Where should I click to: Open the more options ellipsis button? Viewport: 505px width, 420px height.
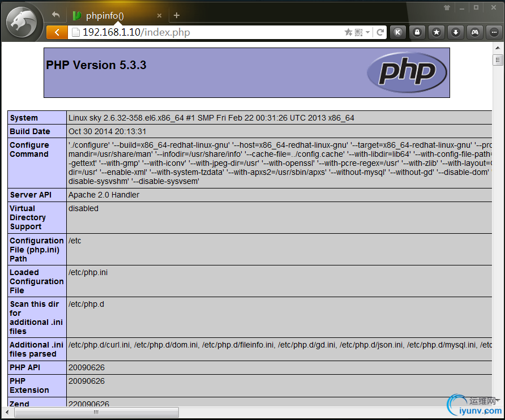pyautogui.click(x=494, y=32)
